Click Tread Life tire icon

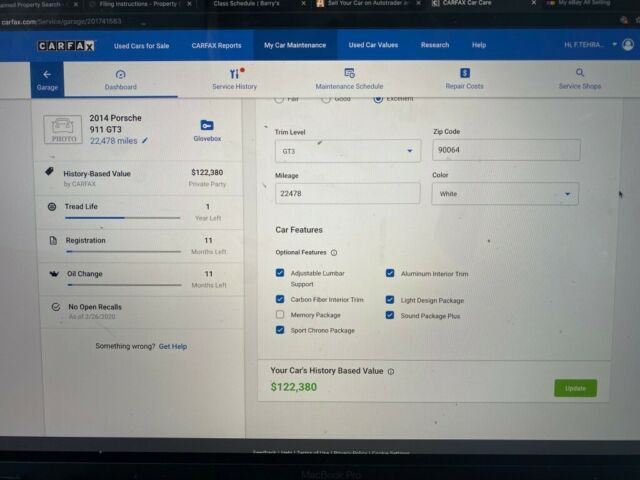coord(52,207)
